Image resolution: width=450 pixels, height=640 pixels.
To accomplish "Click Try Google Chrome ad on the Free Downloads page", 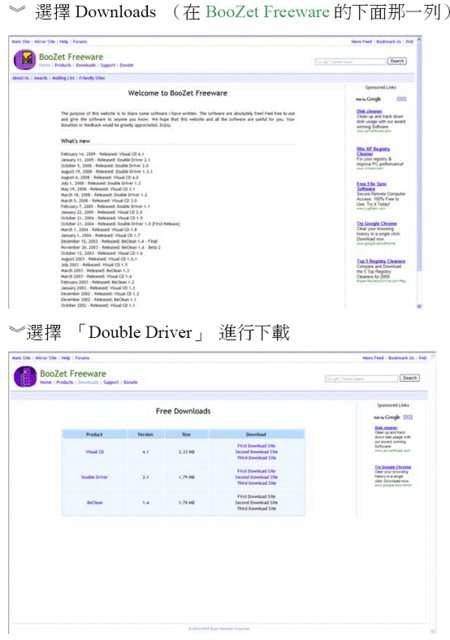I will point(393,467).
